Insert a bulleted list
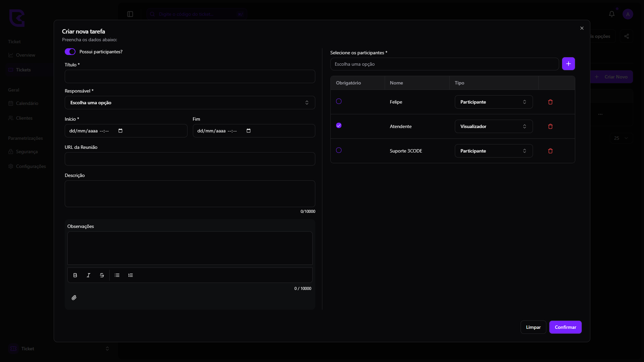This screenshot has height=362, width=644. [117, 275]
